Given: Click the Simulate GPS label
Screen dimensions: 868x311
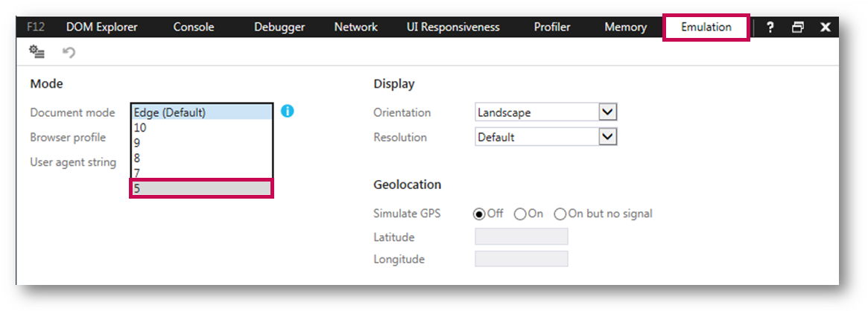Looking at the screenshot, I should (407, 214).
